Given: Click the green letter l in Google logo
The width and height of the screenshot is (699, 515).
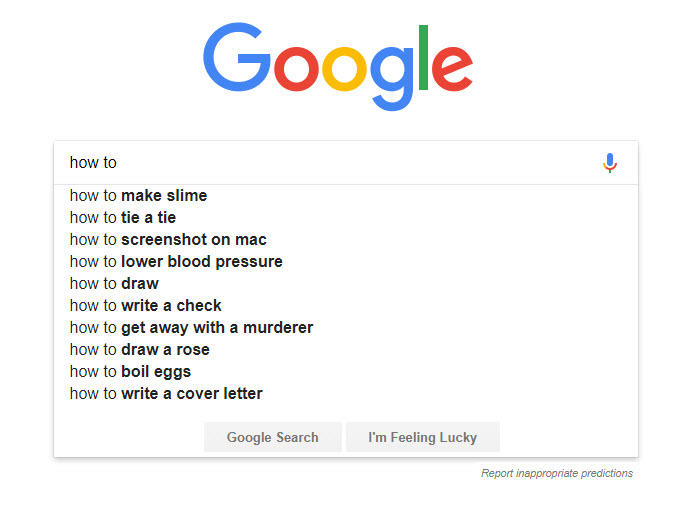Looking at the screenshot, I should tap(423, 56).
